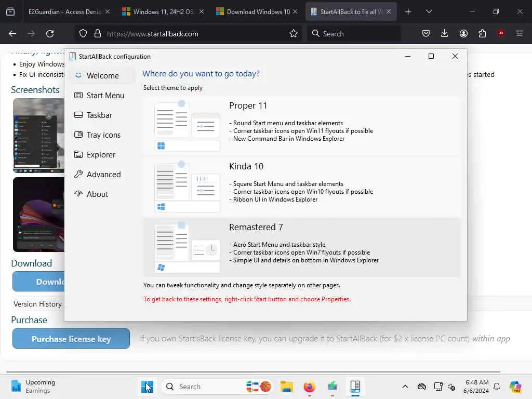Open the Version History link

37,304
